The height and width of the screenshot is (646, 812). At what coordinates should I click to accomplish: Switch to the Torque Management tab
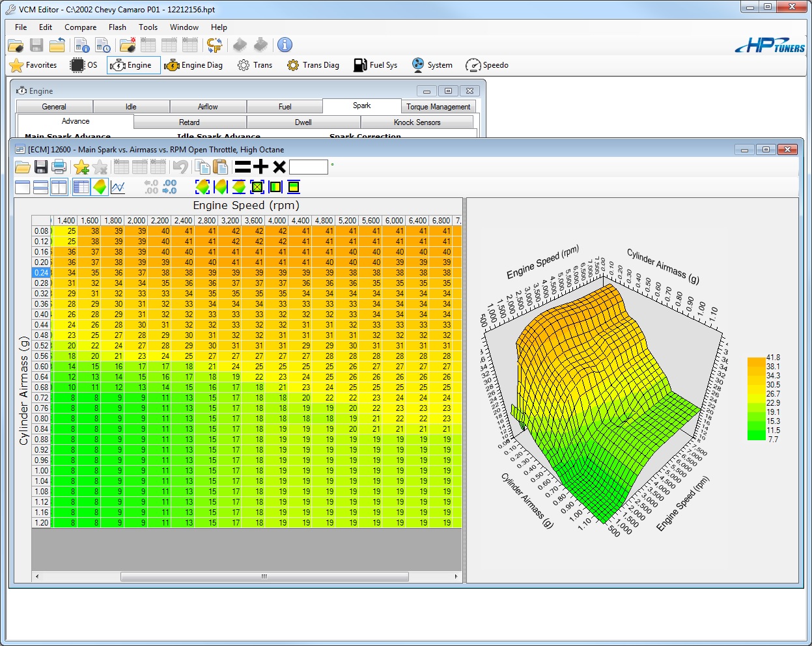pyautogui.click(x=438, y=107)
